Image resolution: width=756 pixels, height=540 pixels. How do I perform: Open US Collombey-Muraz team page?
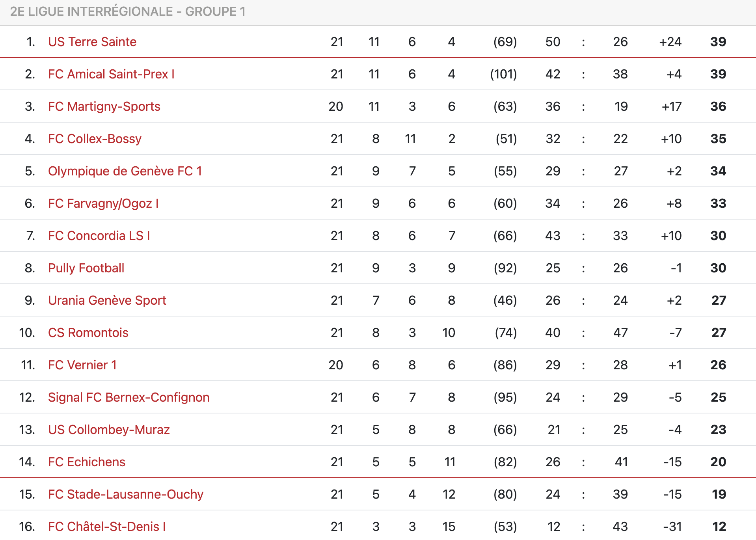coord(109,430)
